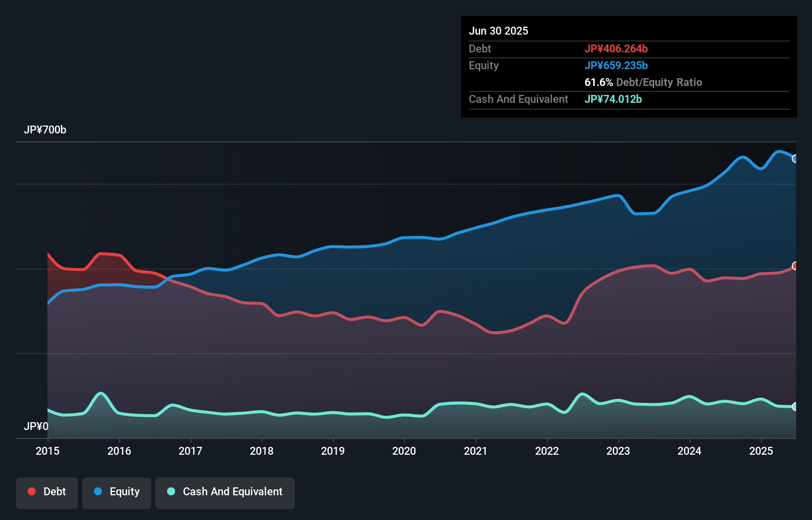Click the JP¥700b axis label

pos(45,130)
